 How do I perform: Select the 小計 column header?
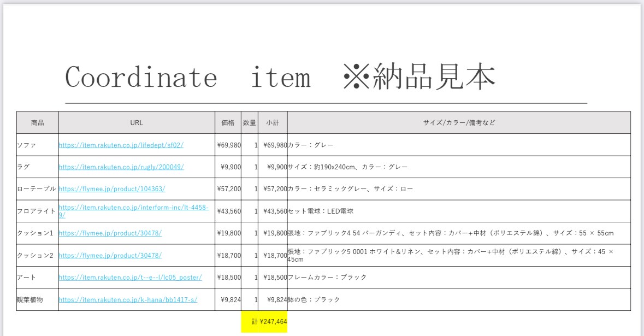pos(273,122)
